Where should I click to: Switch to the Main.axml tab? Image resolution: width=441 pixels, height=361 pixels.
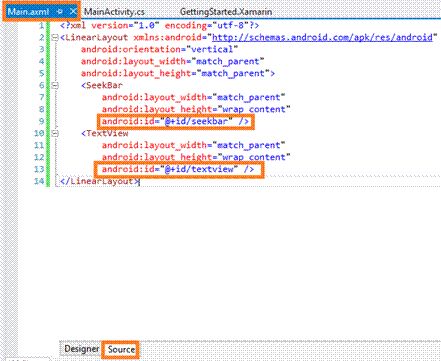(28, 12)
